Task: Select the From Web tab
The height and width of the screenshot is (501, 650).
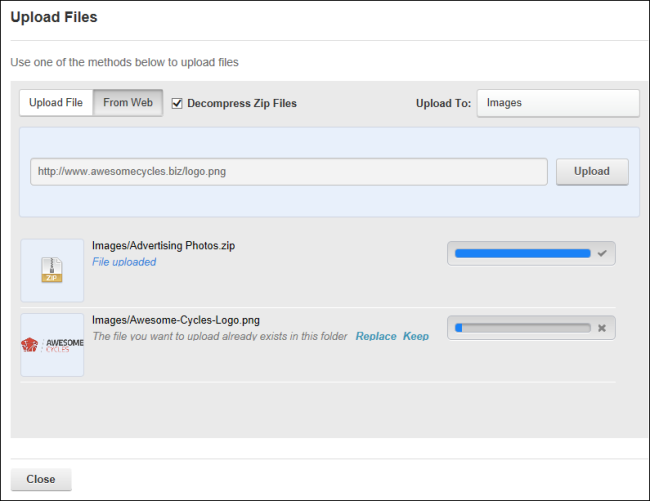Action: 128,102
